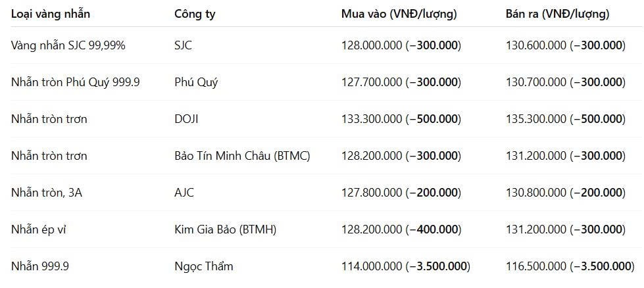Viewport: 644px width, 288px height.
Task: Select the 'Nhẫn tròn Phú Quý 999.9' cell
Action: tap(76, 82)
